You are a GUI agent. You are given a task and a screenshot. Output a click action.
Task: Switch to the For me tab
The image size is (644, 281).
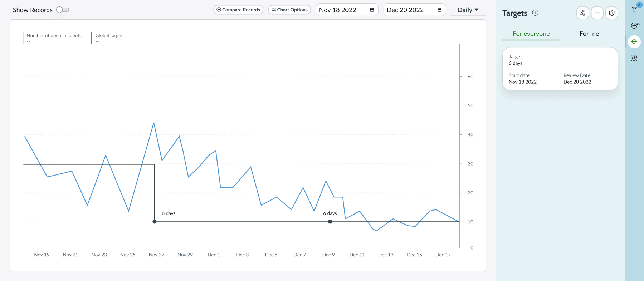tap(589, 34)
